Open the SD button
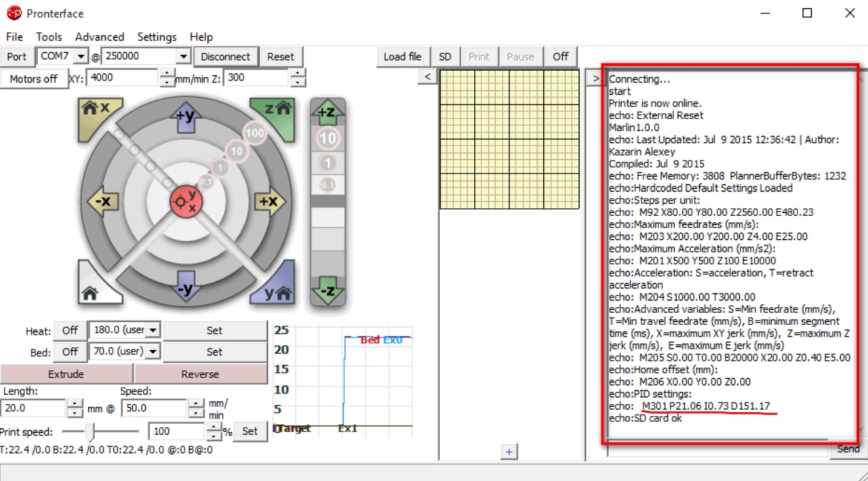 coord(445,57)
